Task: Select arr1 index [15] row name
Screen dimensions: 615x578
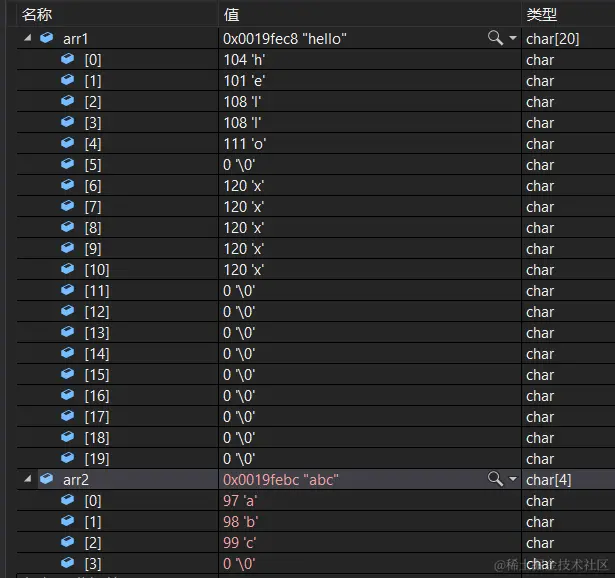Action: point(97,375)
